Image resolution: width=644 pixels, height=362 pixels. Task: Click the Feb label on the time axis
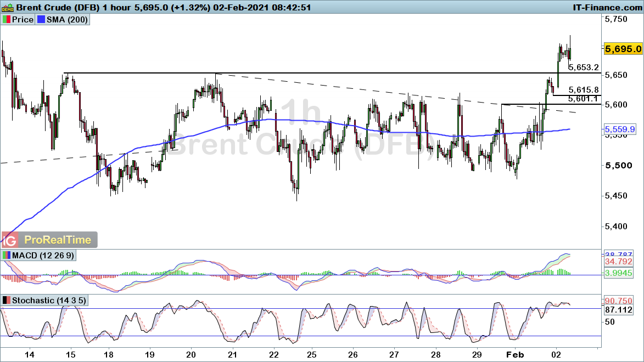[x=515, y=355]
